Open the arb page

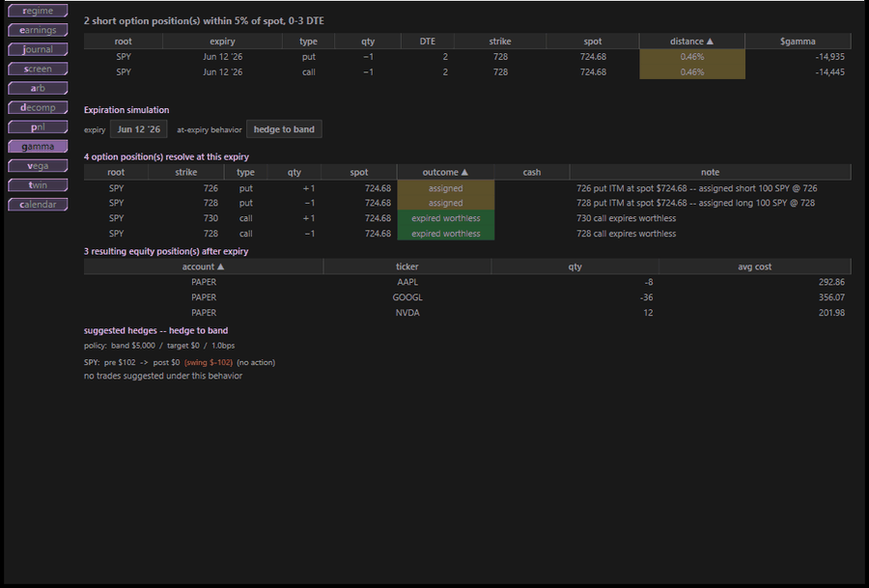(x=38, y=88)
